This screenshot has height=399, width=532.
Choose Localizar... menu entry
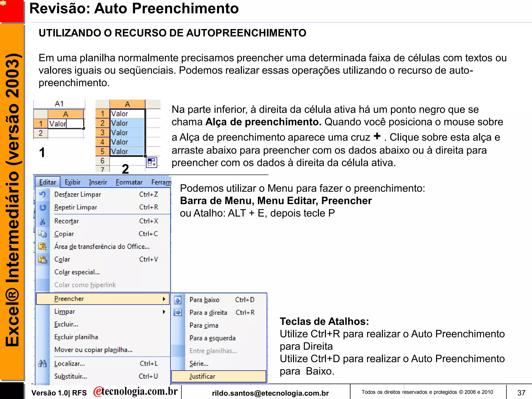103,363
